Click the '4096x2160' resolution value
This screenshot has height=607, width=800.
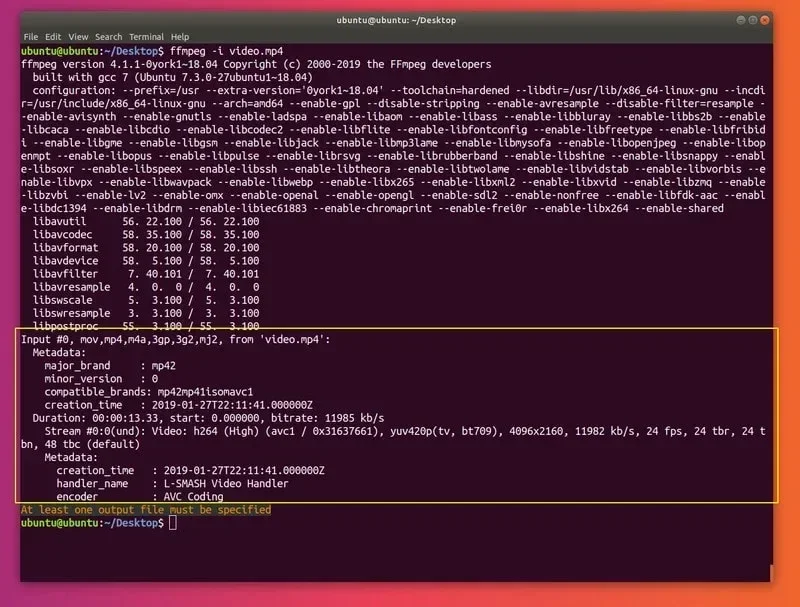[536, 432]
